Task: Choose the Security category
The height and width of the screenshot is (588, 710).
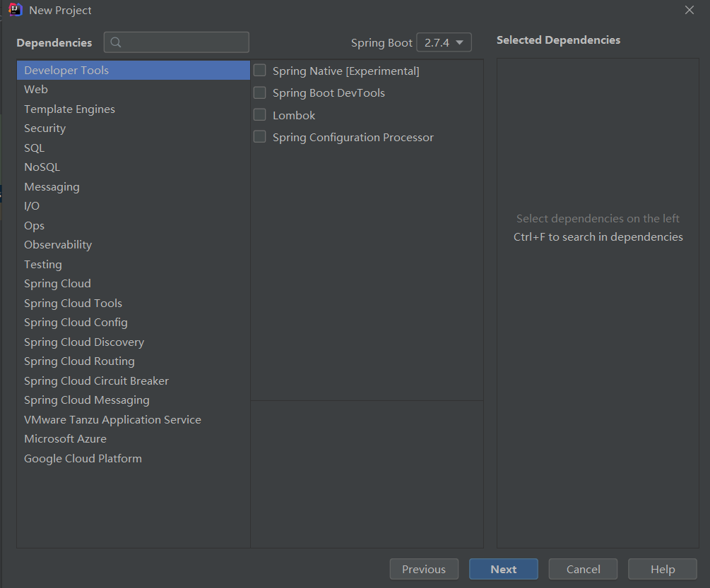Action: [133, 128]
